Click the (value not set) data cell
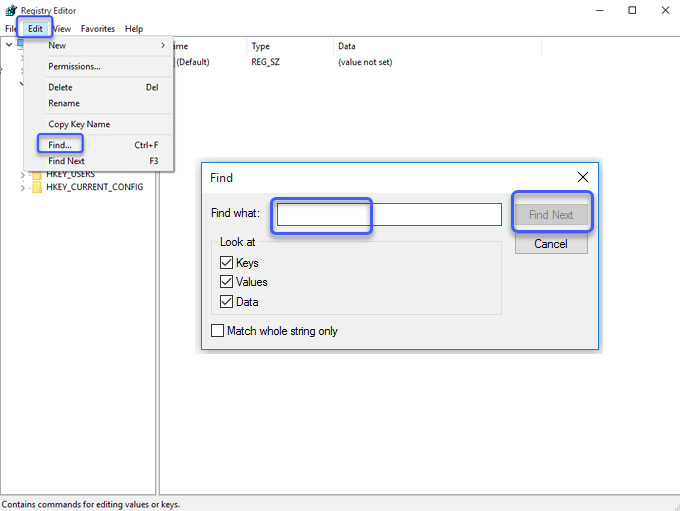 pyautogui.click(x=365, y=62)
